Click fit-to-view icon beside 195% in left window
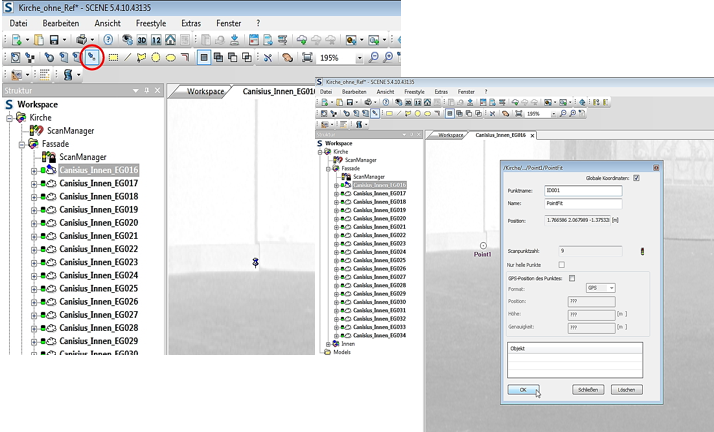 point(307,58)
